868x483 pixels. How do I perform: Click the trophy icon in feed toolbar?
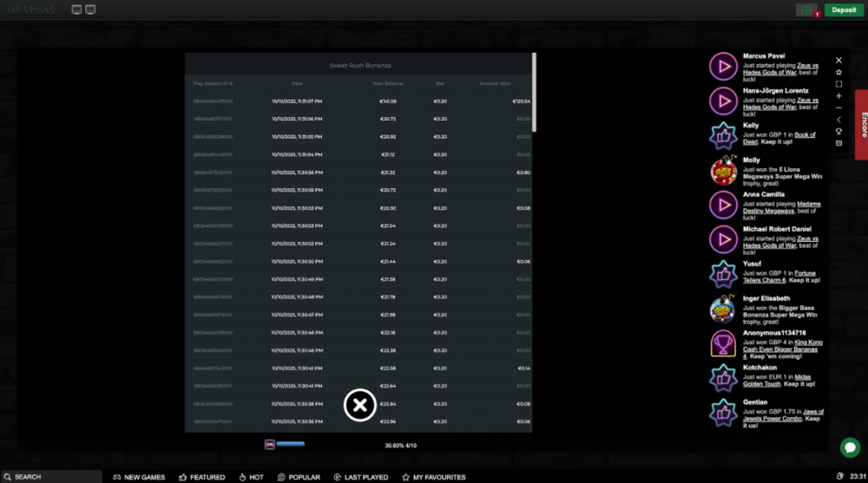point(838,132)
